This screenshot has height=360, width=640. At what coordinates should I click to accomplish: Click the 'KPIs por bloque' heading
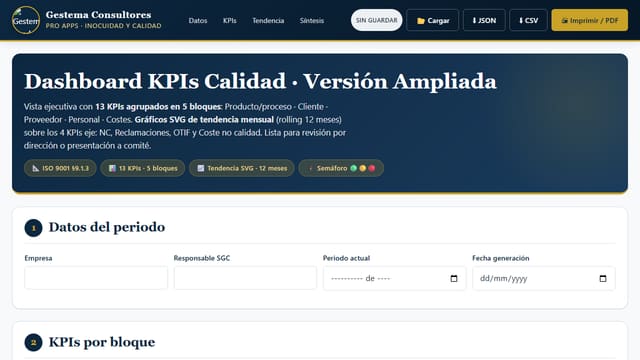click(102, 342)
